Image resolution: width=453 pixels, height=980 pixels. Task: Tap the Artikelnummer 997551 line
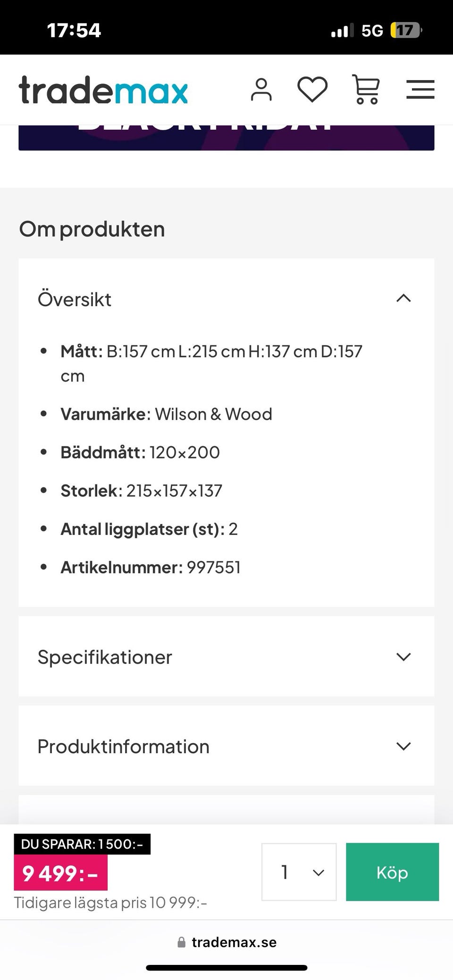point(151,567)
